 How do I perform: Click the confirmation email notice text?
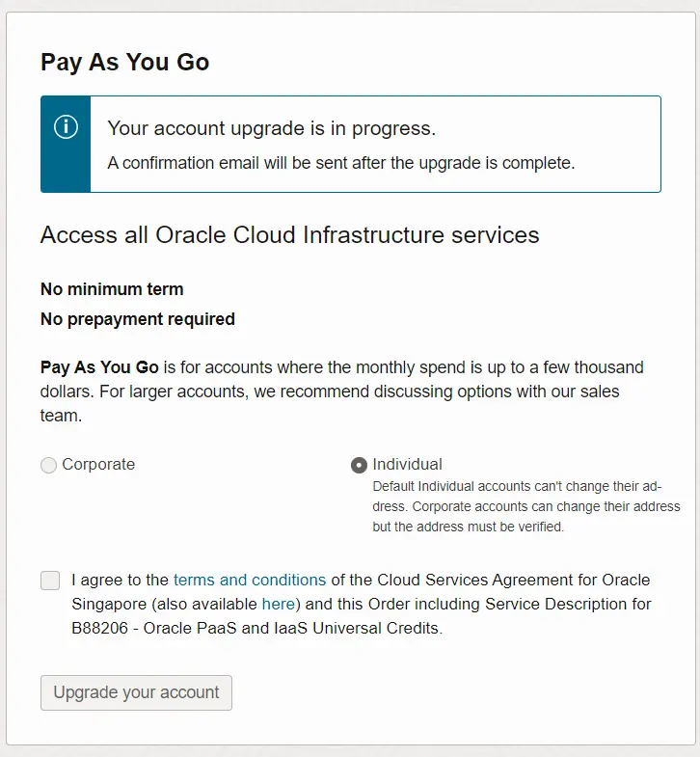340,163
